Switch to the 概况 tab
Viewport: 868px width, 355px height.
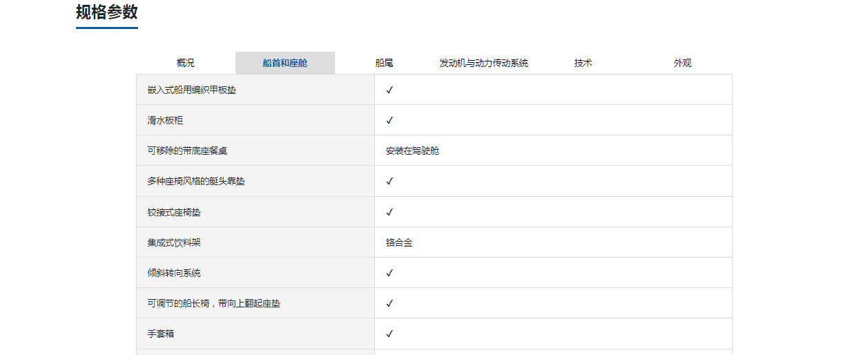point(186,63)
